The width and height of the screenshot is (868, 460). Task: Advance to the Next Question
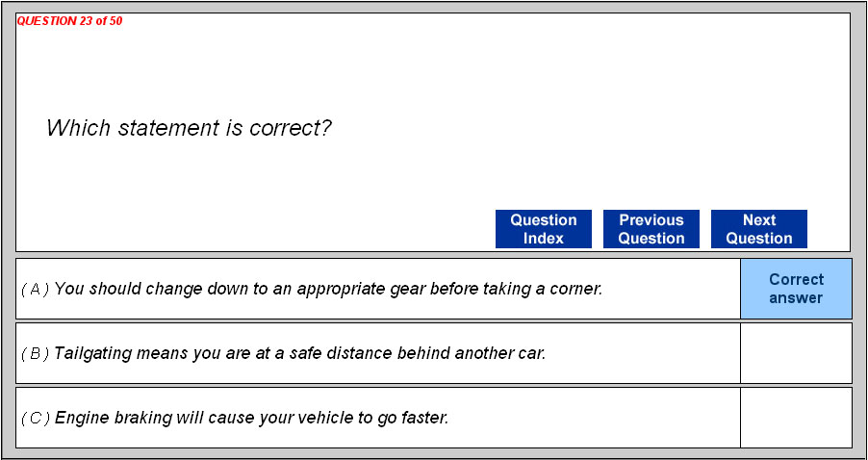(x=758, y=229)
